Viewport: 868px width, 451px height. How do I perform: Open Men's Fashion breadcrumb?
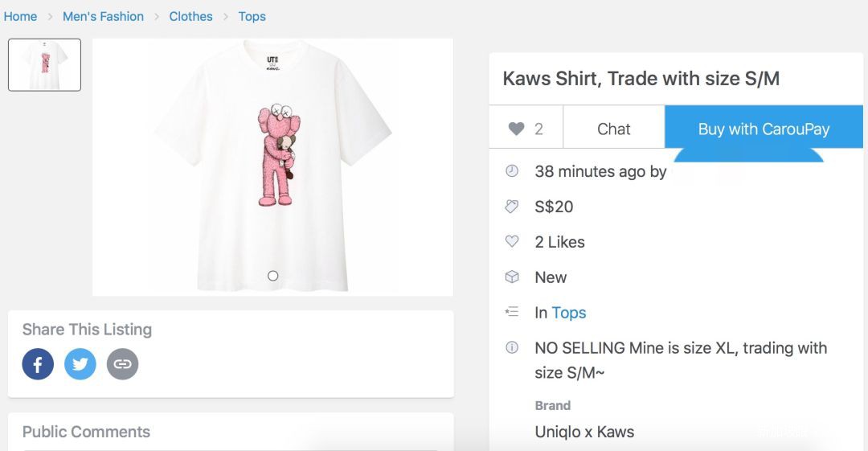click(x=103, y=16)
